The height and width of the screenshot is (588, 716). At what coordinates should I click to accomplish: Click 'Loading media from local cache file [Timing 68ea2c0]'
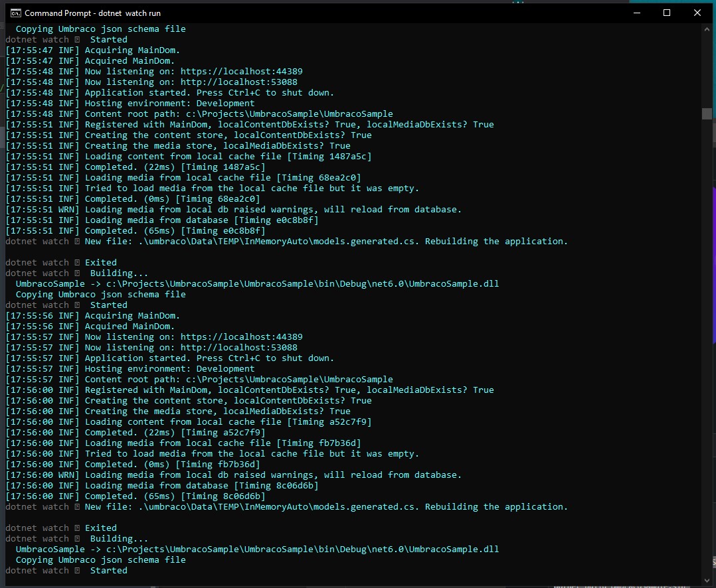(223, 177)
